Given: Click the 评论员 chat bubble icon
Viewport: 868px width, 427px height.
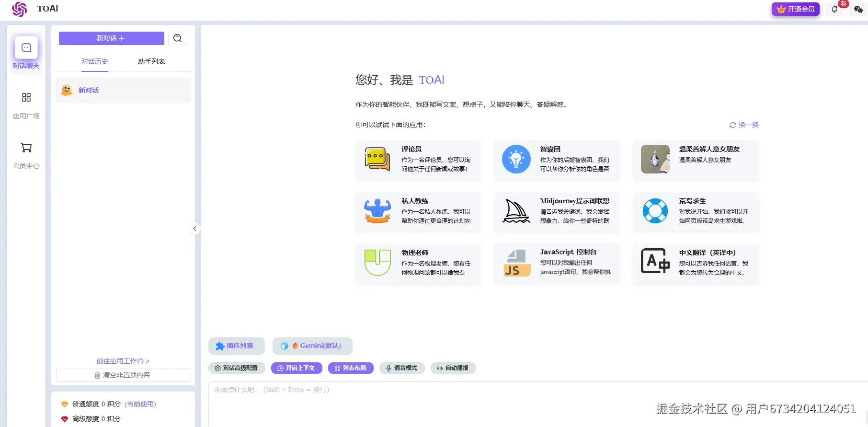Looking at the screenshot, I should pyautogui.click(x=377, y=159).
